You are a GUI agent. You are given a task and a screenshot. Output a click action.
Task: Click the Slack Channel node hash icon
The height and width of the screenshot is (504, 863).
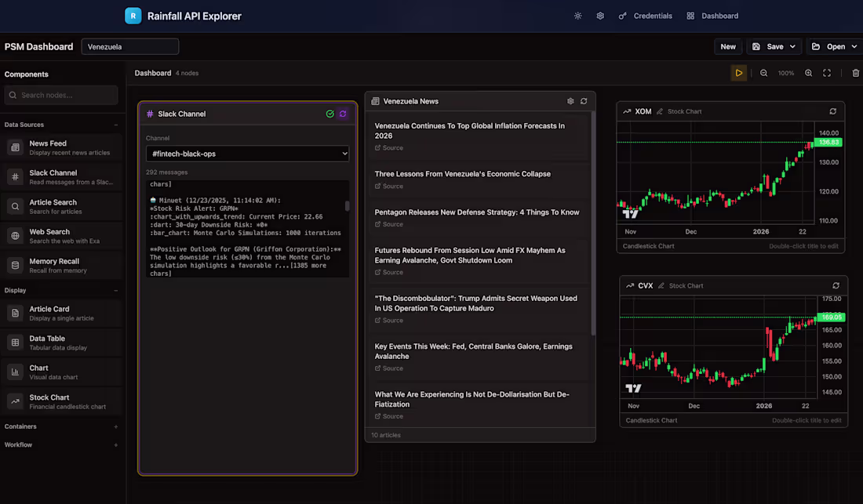150,114
